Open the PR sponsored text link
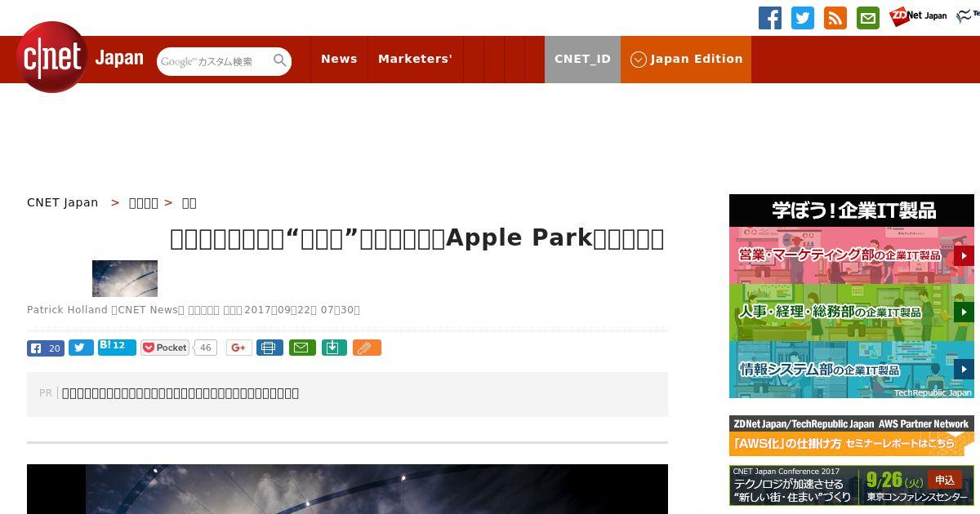 click(180, 393)
